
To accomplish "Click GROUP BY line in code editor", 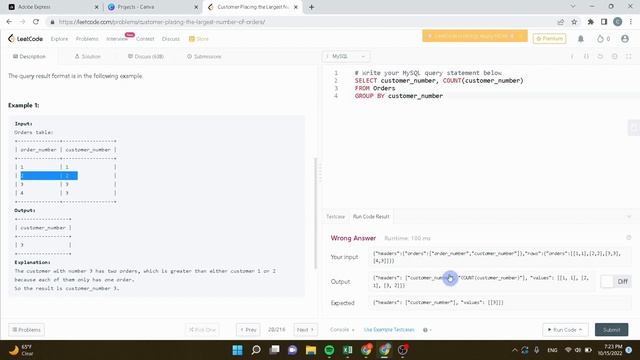I will [x=399, y=96].
